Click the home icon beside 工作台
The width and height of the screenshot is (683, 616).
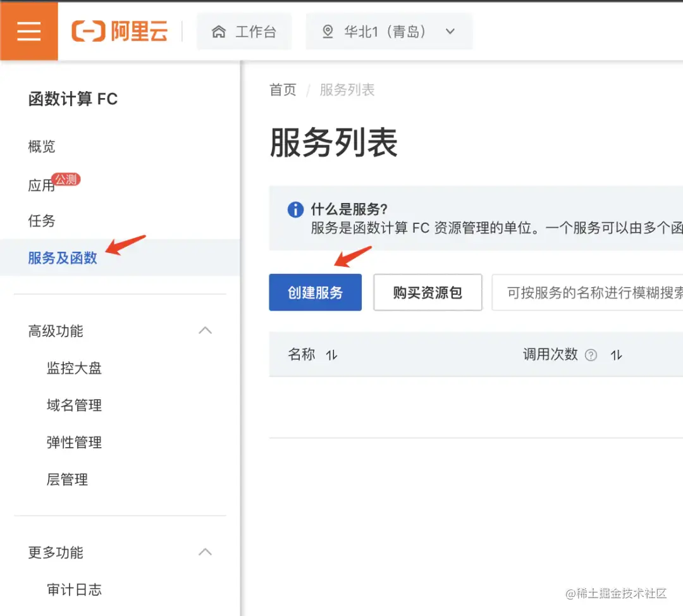click(x=219, y=32)
